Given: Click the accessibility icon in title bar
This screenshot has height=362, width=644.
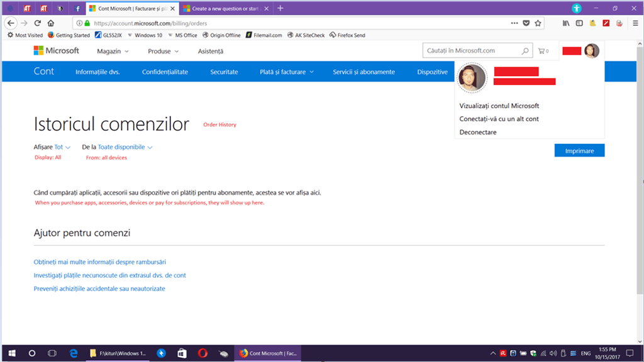Looking at the screenshot, I should coord(577,8).
